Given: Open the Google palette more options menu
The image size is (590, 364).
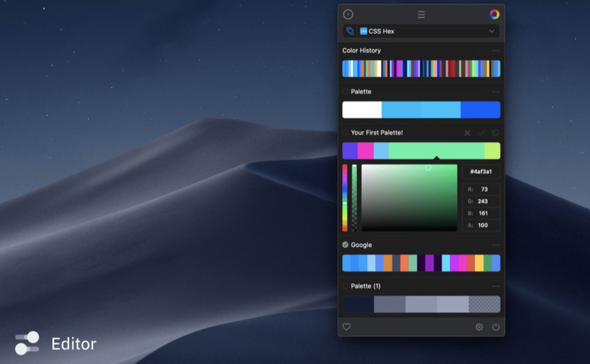Looking at the screenshot, I should (x=496, y=245).
